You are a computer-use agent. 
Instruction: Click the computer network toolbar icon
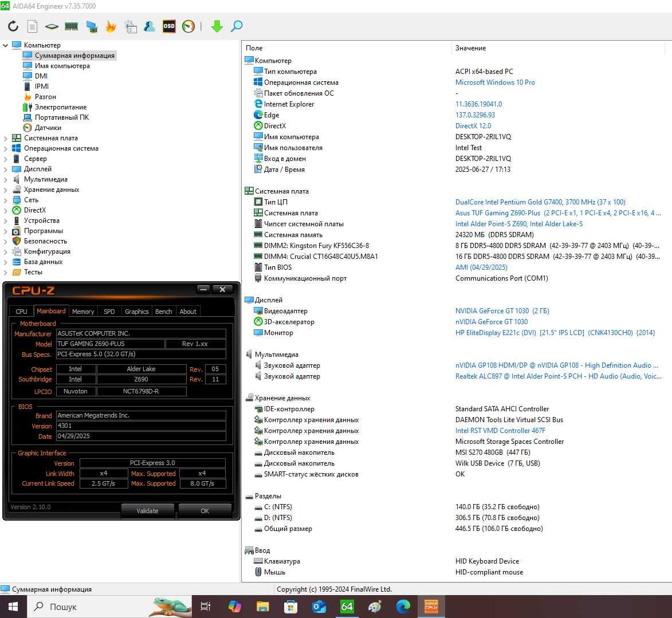pyautogui.click(x=91, y=26)
